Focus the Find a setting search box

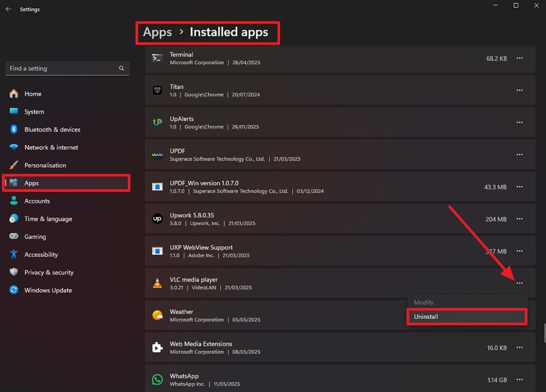coord(67,68)
